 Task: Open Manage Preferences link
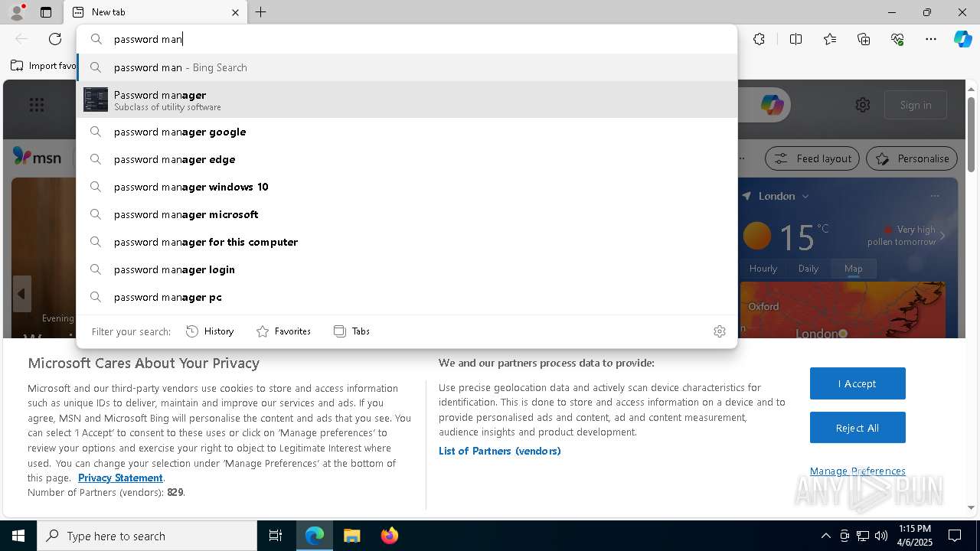[x=857, y=471]
